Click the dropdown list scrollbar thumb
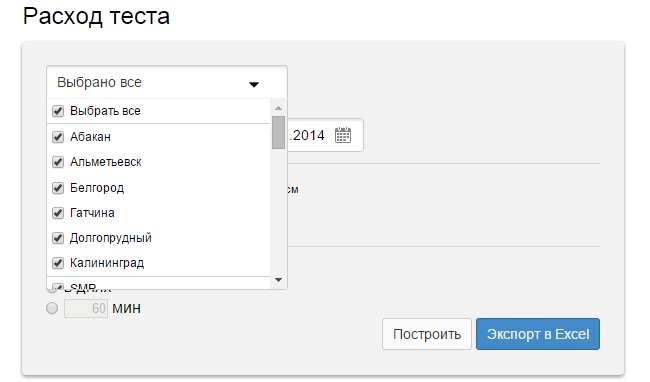Viewport: 650px width, 382px height. click(x=279, y=132)
